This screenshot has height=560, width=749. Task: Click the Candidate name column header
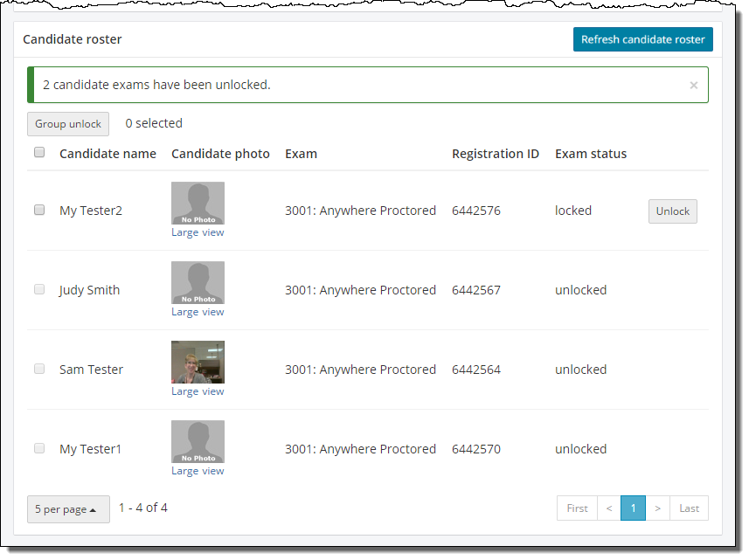pyautogui.click(x=107, y=154)
